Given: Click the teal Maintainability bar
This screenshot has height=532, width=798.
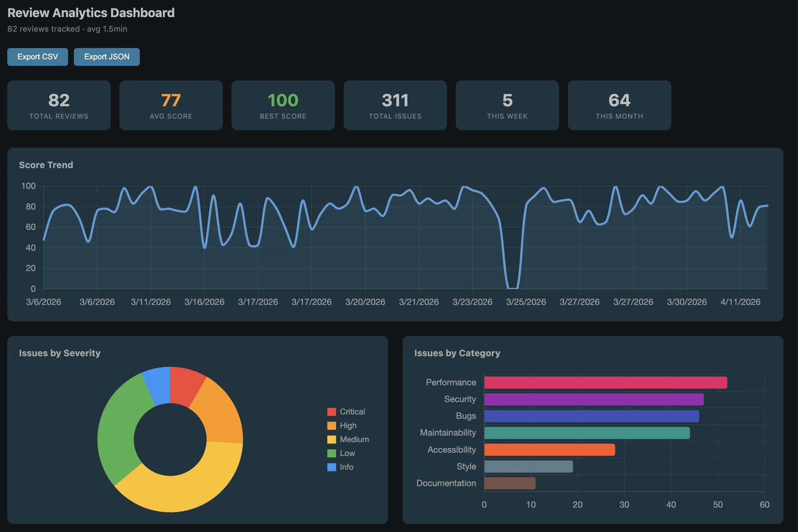Looking at the screenshot, I should coord(587,433).
